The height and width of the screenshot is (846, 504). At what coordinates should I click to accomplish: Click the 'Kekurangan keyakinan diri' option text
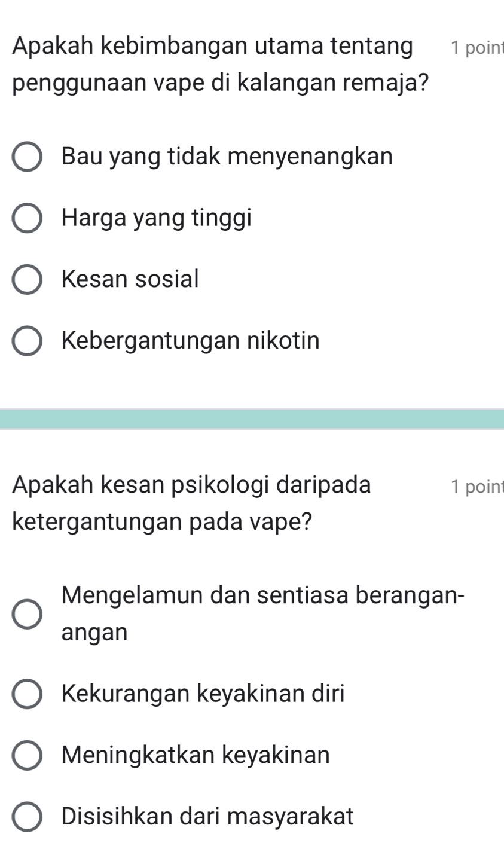coord(203,694)
